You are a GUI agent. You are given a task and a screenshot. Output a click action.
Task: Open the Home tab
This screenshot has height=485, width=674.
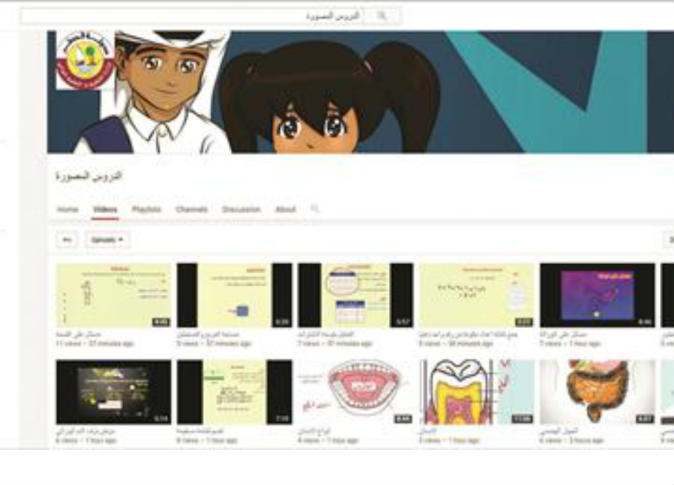(68, 210)
